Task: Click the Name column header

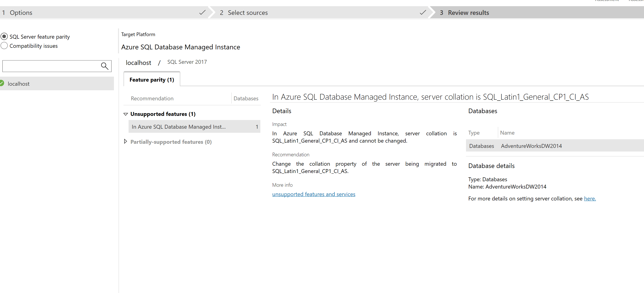Action: [507, 133]
